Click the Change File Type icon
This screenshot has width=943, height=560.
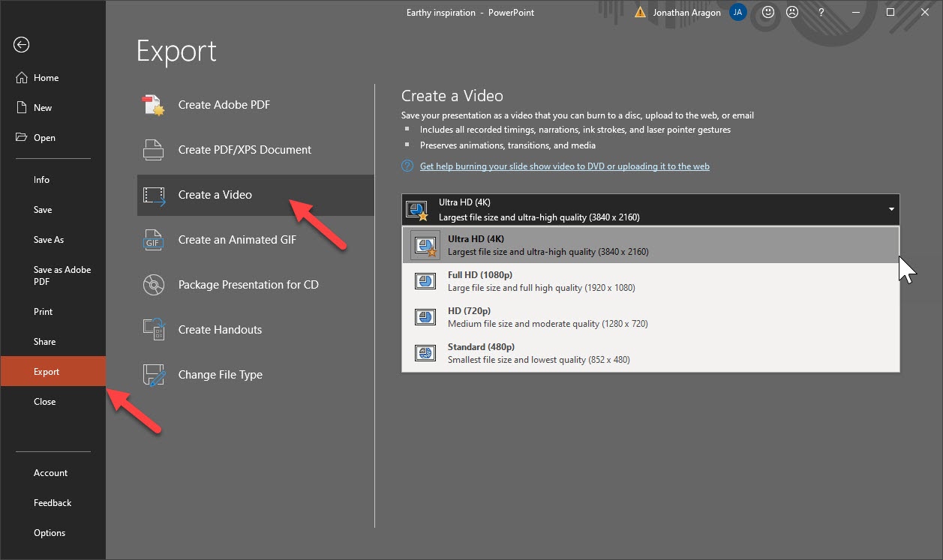[153, 374]
